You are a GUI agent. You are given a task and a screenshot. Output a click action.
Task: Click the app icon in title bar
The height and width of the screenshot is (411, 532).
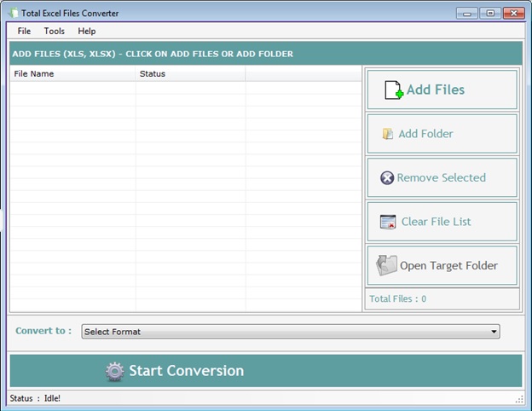tap(13, 13)
